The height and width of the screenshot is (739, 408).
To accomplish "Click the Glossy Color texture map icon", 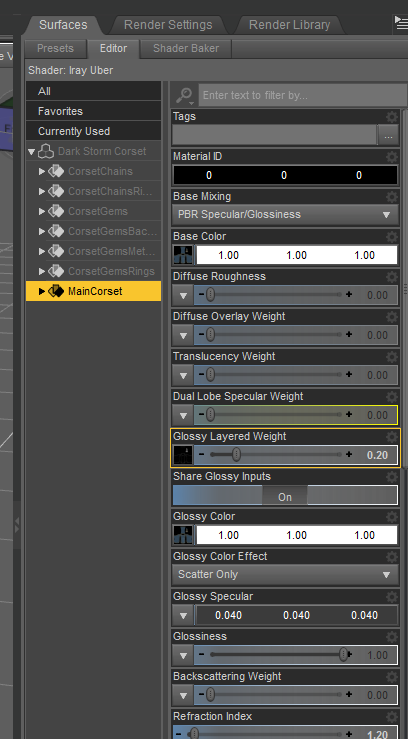I will [x=183, y=535].
